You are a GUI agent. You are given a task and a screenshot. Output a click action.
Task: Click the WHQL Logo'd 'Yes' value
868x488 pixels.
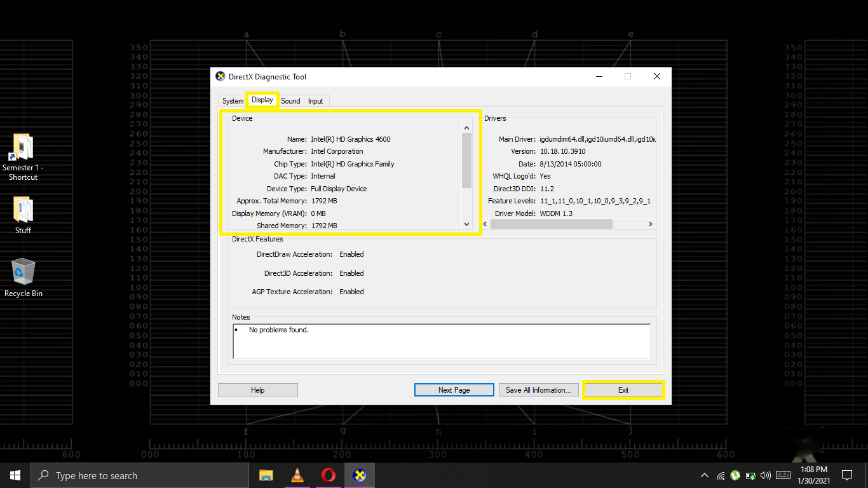click(545, 176)
